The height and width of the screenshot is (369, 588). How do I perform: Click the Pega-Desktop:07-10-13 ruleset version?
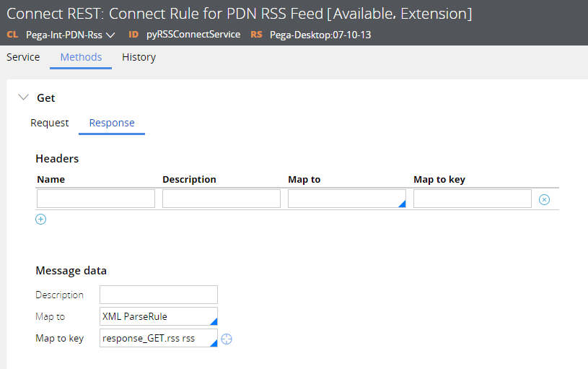coord(320,35)
